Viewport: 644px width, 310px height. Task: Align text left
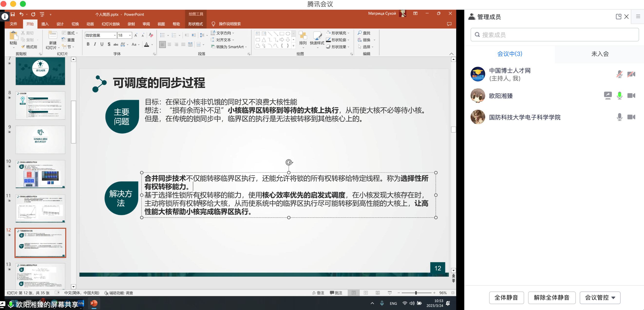click(162, 45)
